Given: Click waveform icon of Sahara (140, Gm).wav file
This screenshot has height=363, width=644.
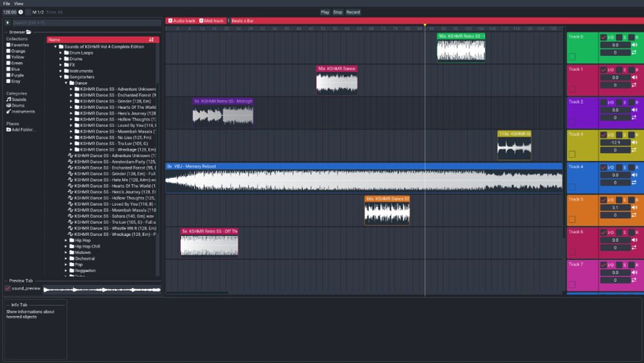Looking at the screenshot, I should (x=71, y=216).
